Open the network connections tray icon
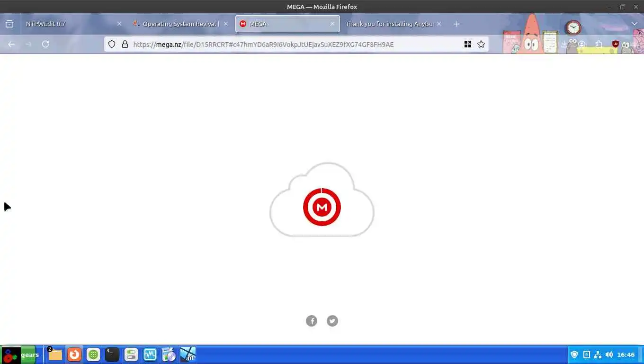 (x=598, y=355)
